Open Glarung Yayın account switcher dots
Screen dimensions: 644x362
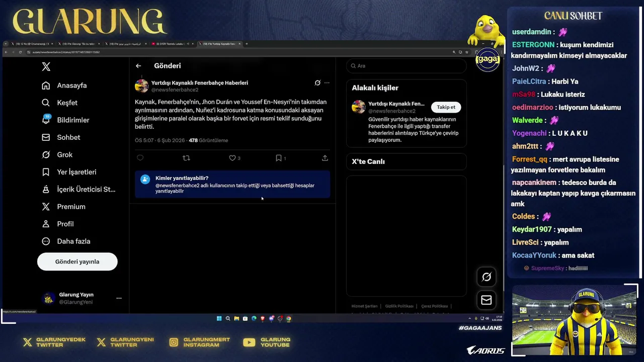119,298
